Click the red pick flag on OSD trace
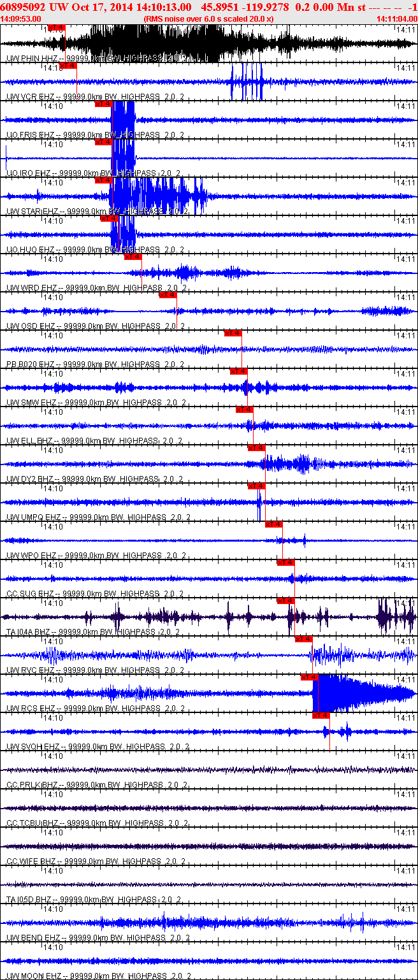The image size is (418, 980). [x=168, y=295]
